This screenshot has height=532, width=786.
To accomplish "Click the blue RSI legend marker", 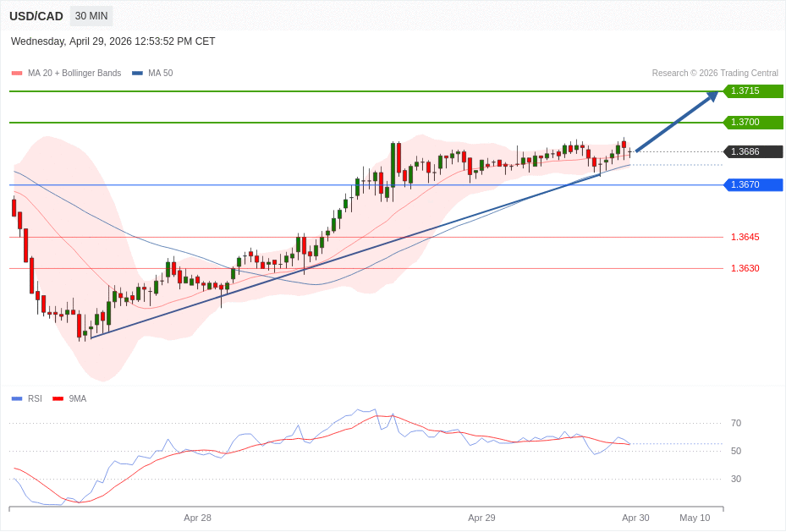I will coord(16,398).
